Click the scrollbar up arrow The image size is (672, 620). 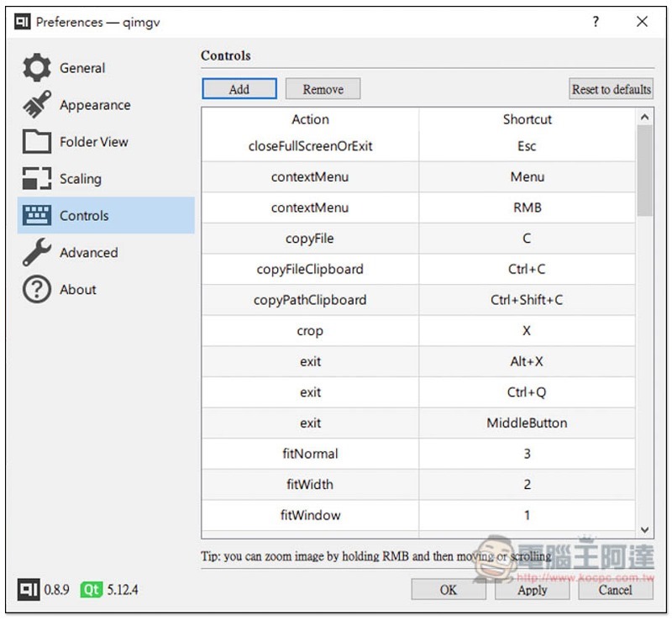(644, 117)
